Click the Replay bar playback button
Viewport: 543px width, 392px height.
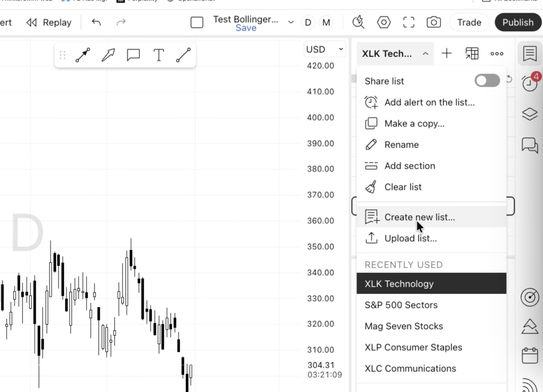[x=49, y=22]
